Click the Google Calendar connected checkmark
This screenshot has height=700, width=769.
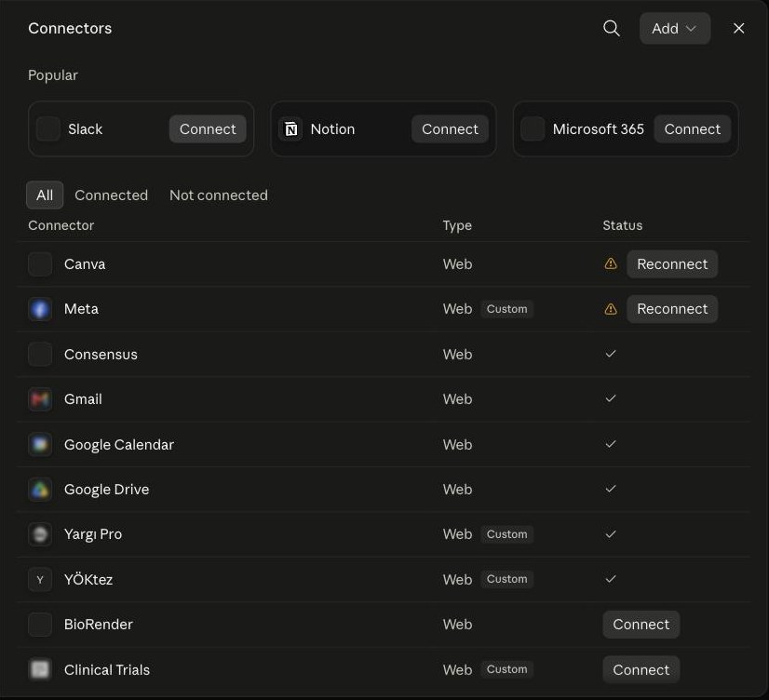tap(611, 444)
